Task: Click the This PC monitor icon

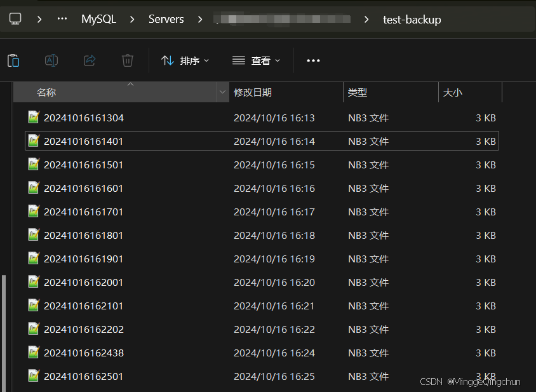Action: 15,19
